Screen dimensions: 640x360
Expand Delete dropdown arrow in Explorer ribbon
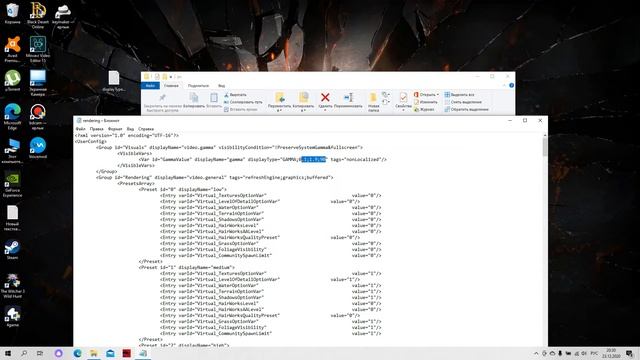[x=325, y=111]
